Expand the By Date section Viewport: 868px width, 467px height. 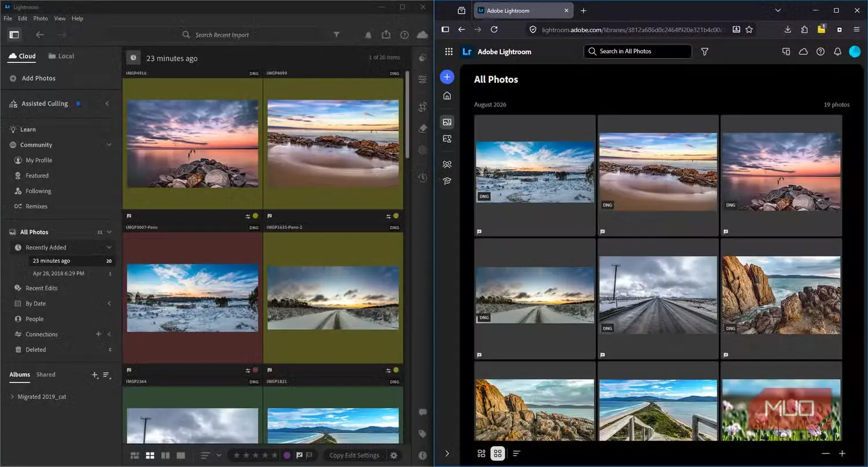109,304
